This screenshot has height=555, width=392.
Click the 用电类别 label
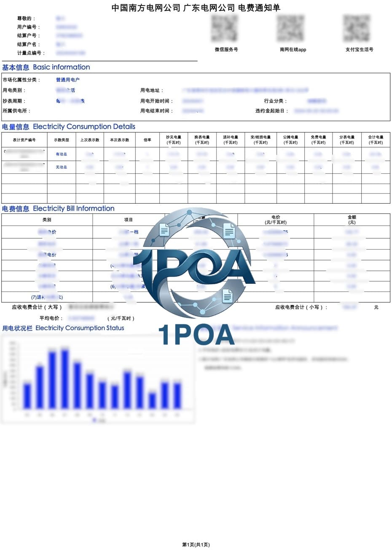click(15, 90)
